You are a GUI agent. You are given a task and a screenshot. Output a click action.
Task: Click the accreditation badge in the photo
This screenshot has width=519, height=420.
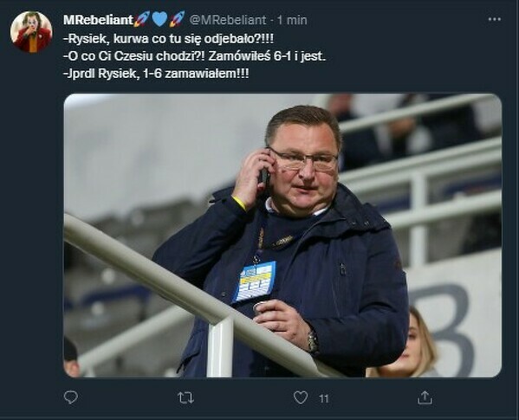[254, 281]
